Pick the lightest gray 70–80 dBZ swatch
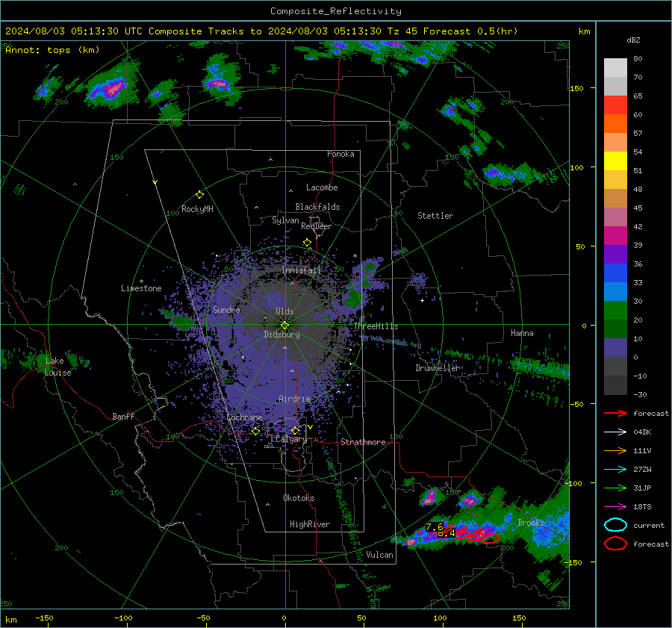Image resolution: width=672 pixels, height=628 pixels. pos(615,68)
